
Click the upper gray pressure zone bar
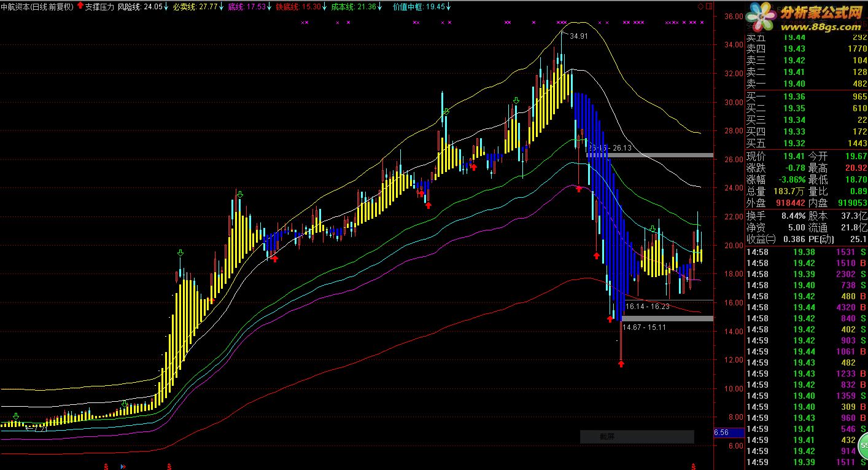[x=651, y=155]
